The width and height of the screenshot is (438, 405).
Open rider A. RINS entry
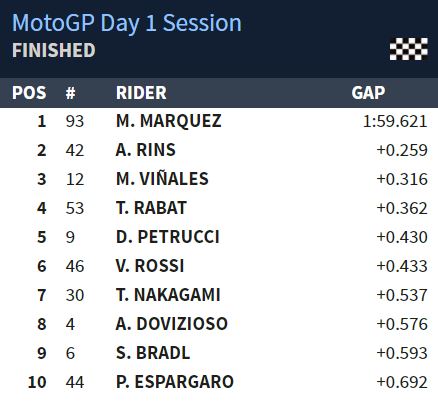(146, 150)
